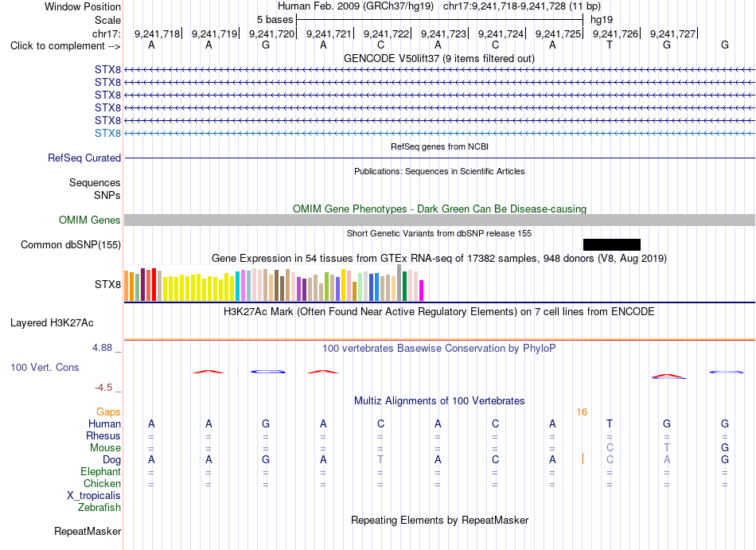The width and height of the screenshot is (756, 550).
Task: Click the 9,241,718 ruler coordinate
Action: 157,33
